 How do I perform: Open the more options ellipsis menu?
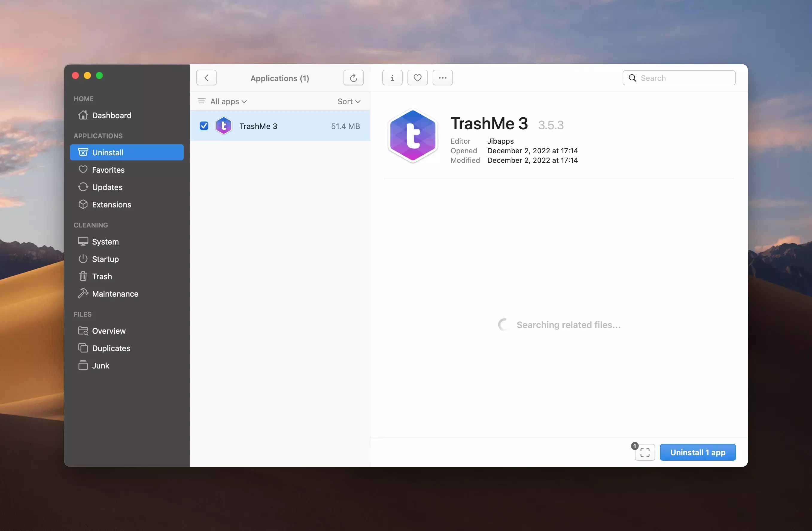pos(443,78)
